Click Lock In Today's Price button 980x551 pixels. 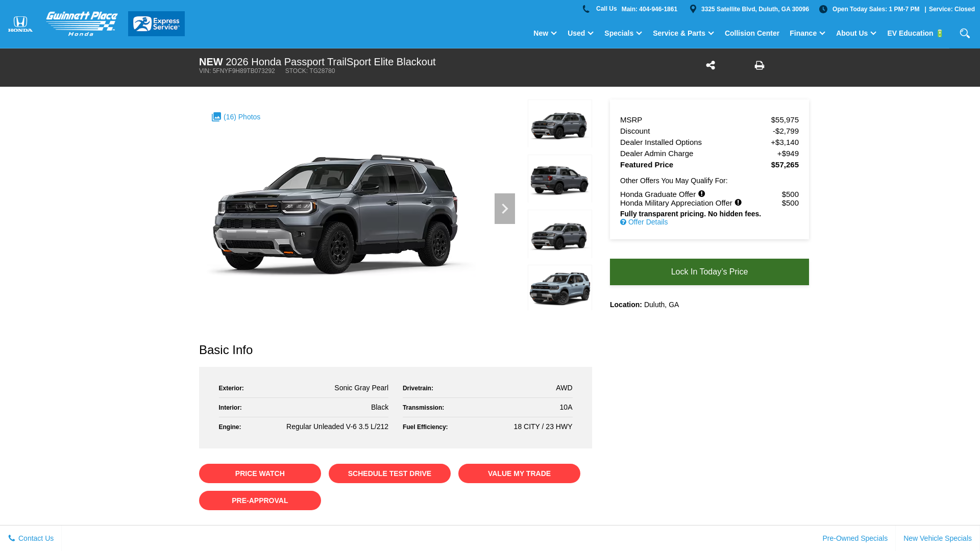pos(709,272)
